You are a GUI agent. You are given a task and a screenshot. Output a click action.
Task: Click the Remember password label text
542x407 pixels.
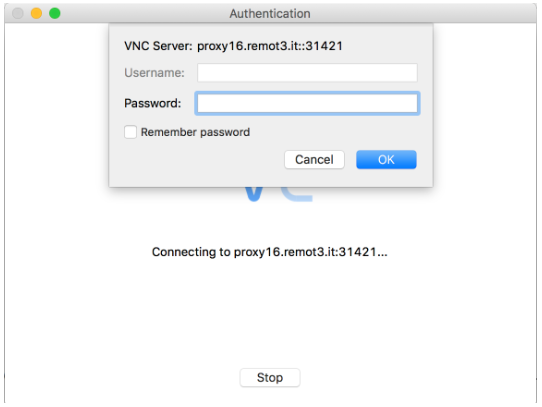point(195,132)
